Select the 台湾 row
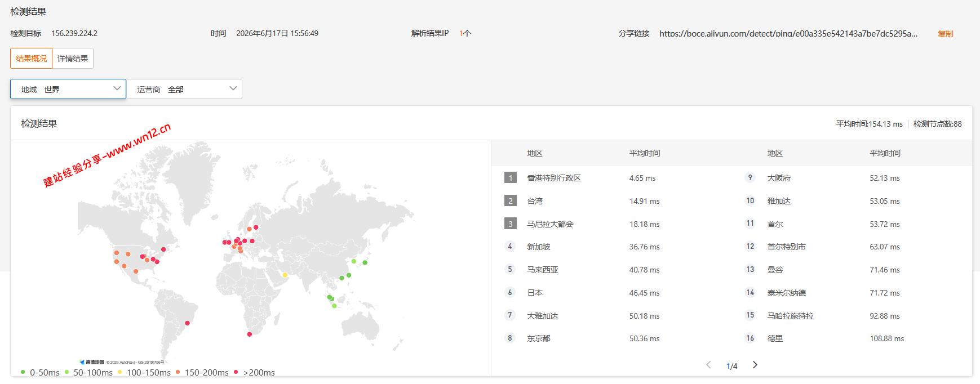The height and width of the screenshot is (384, 980). click(x=611, y=201)
